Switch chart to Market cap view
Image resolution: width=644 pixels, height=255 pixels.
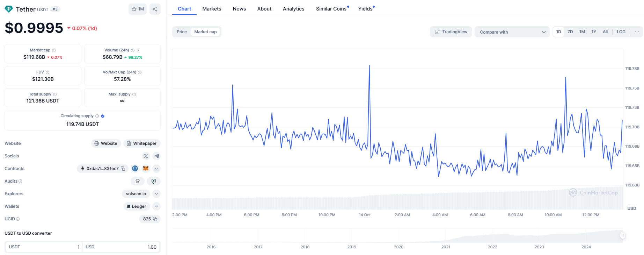click(205, 32)
